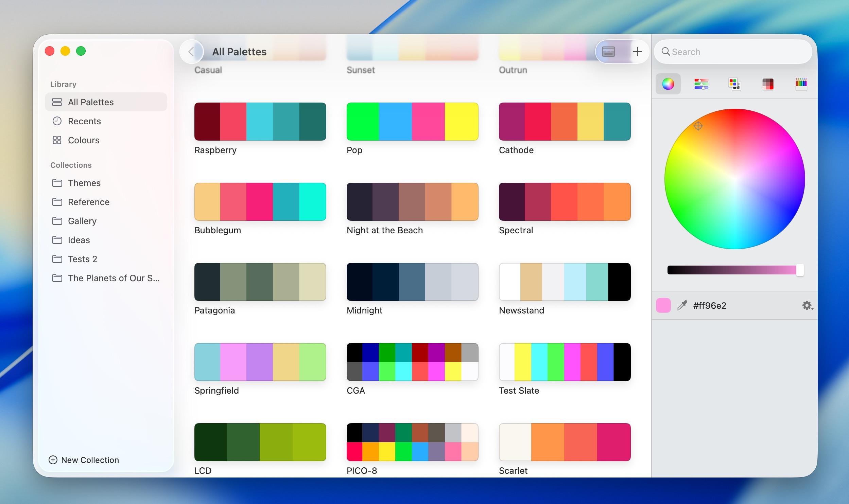Click New Collection button

click(84, 460)
